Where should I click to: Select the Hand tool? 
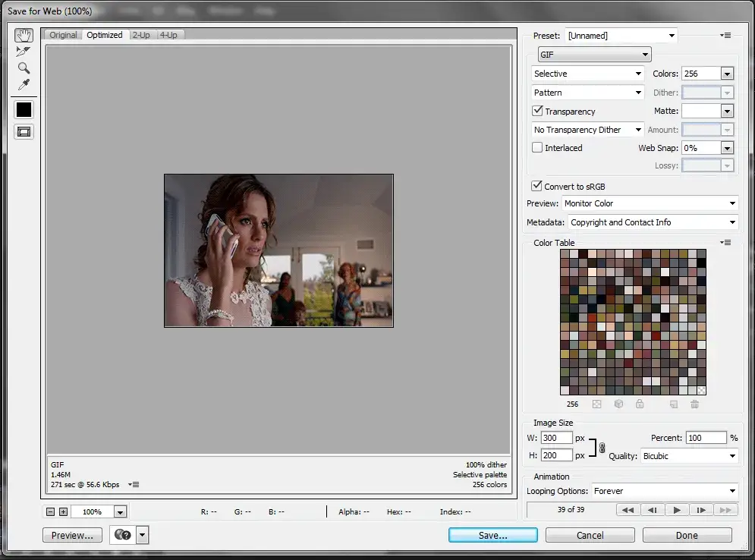[x=24, y=35]
